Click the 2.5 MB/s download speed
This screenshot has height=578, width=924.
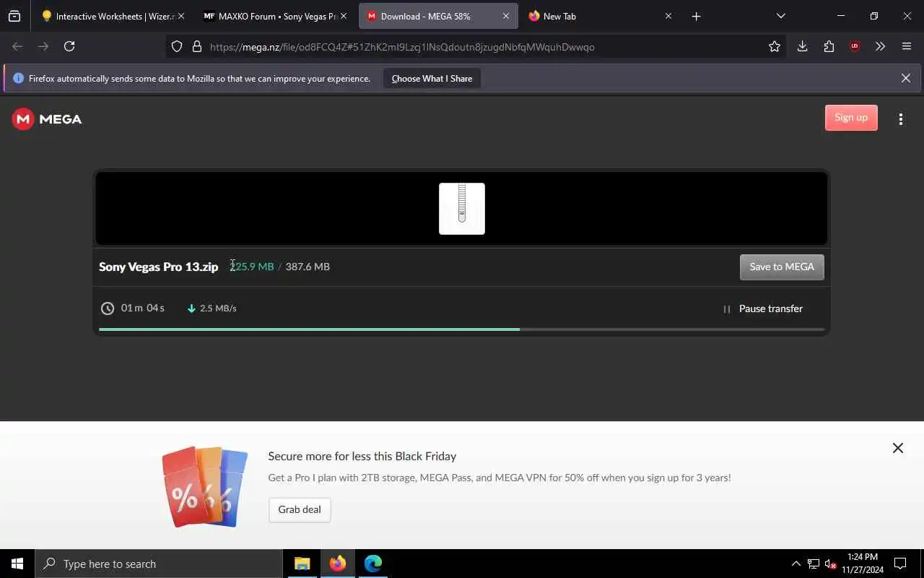[218, 309]
